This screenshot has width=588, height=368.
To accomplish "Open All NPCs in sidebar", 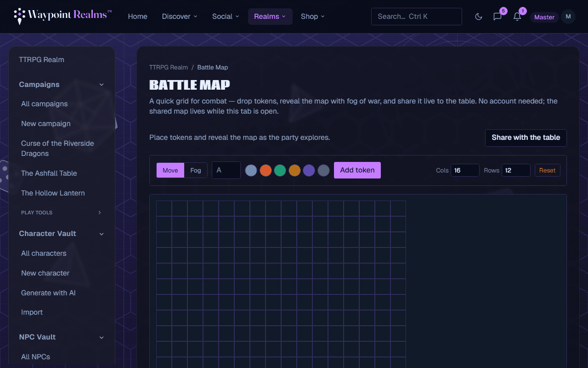I will pos(36,357).
